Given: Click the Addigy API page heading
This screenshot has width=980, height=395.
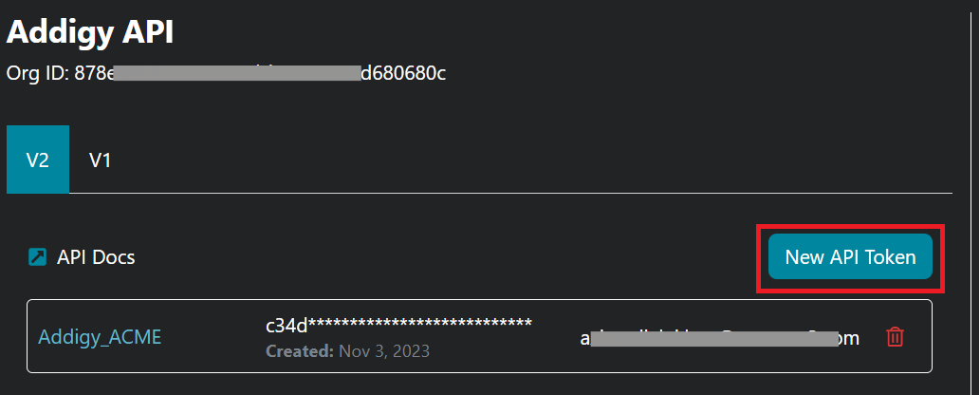Looking at the screenshot, I should (x=90, y=32).
